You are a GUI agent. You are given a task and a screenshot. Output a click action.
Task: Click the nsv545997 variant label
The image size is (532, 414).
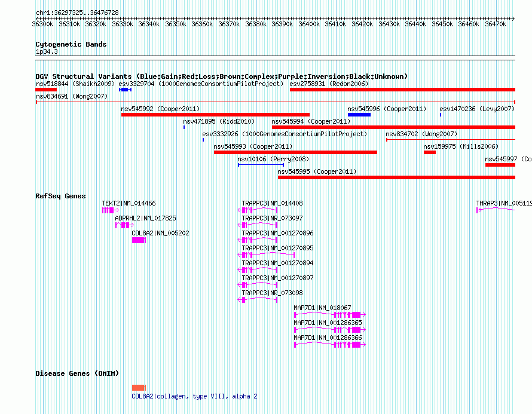point(508,159)
